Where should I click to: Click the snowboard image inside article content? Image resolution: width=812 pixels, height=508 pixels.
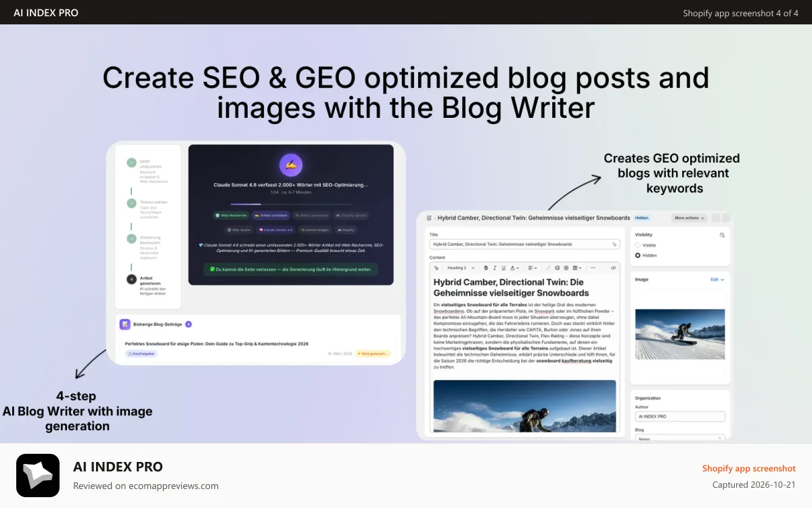point(524,405)
